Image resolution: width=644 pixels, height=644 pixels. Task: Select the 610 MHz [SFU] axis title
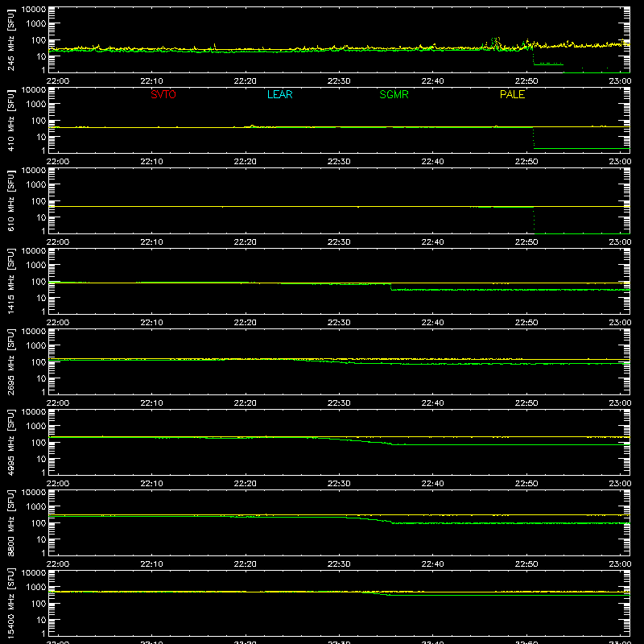tap(10, 201)
